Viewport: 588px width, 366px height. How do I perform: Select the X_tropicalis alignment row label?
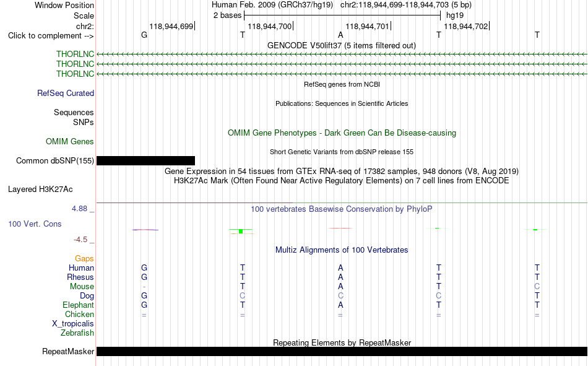(x=73, y=324)
